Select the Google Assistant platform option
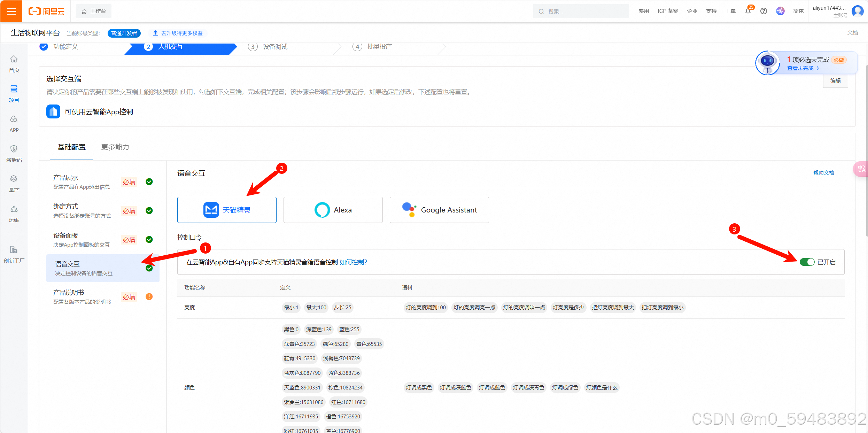The image size is (868, 433). click(439, 210)
